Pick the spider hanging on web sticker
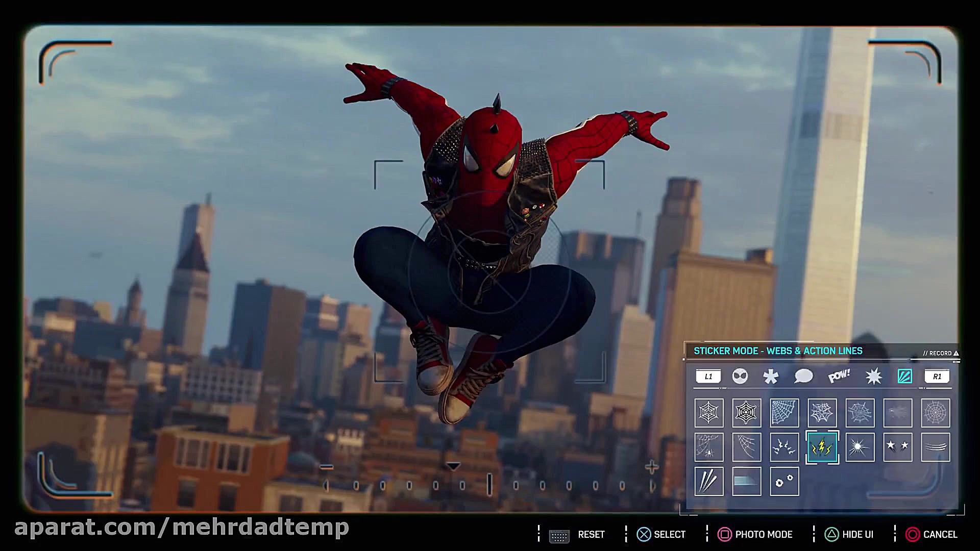This screenshot has height=551, width=980. tap(709, 447)
